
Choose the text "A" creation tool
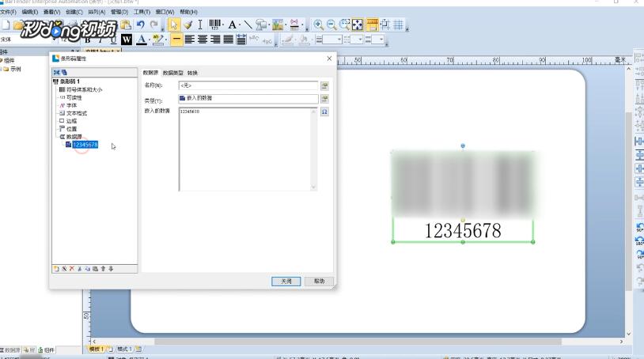tap(232, 25)
